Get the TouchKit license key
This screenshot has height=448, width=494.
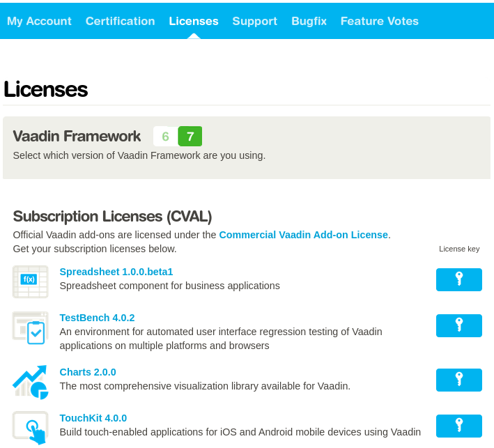(x=458, y=426)
